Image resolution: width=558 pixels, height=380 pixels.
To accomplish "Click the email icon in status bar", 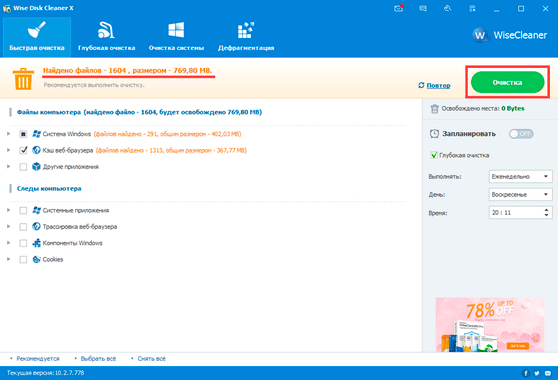I will coord(548,373).
